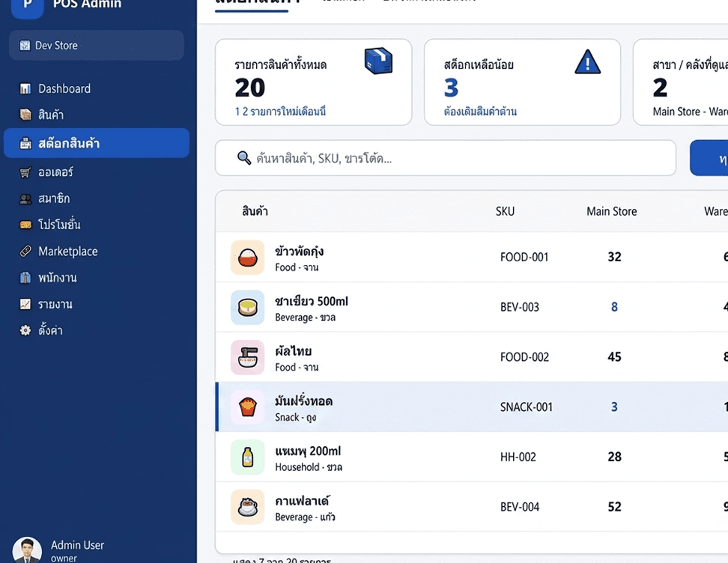
Task: Click the สินค้า column header
Action: pyautogui.click(x=255, y=211)
